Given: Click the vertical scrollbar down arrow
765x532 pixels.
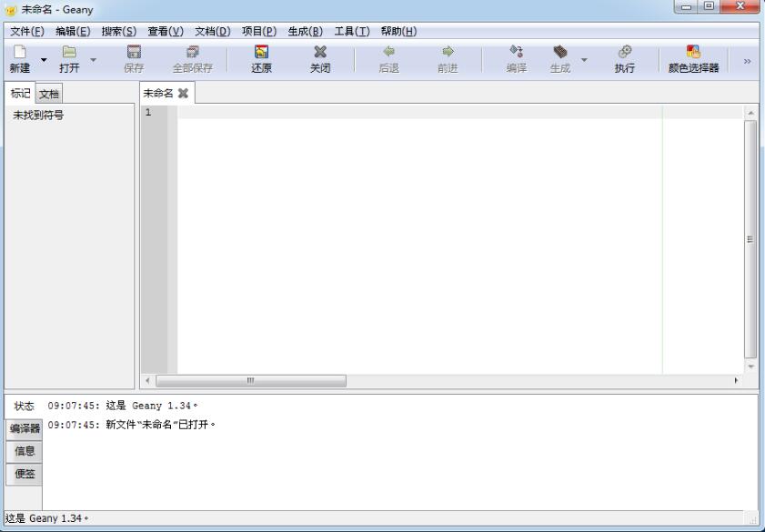Looking at the screenshot, I should (750, 366).
